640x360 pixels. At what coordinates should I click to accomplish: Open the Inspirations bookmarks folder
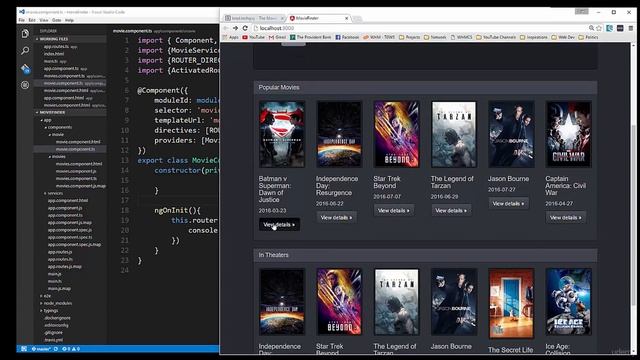(x=533, y=37)
